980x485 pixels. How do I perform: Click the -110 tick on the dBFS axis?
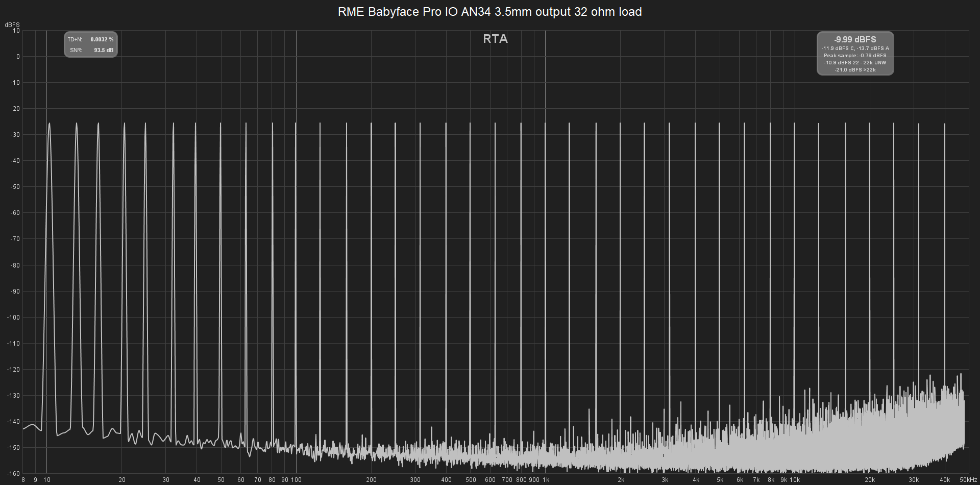pyautogui.click(x=14, y=344)
